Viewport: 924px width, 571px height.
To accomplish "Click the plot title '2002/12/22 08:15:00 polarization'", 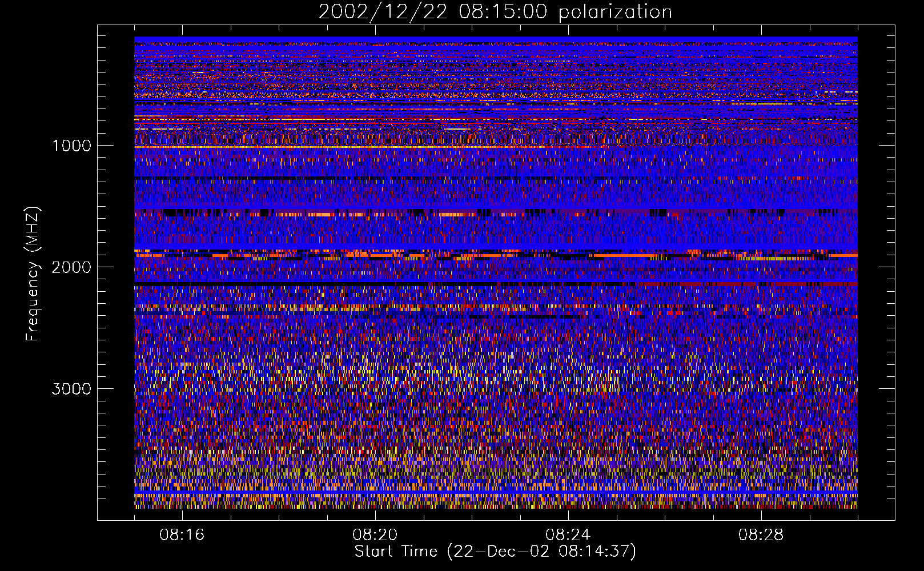I will tap(495, 12).
